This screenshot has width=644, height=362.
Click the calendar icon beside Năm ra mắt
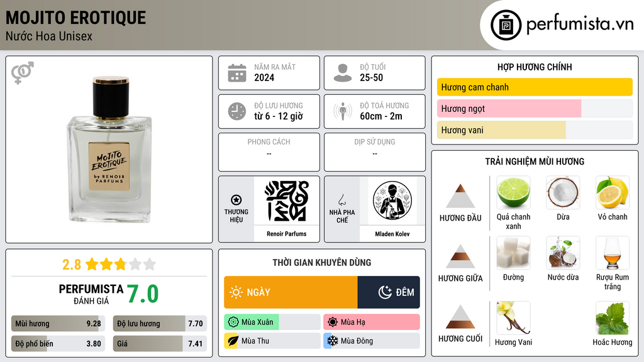tap(237, 73)
